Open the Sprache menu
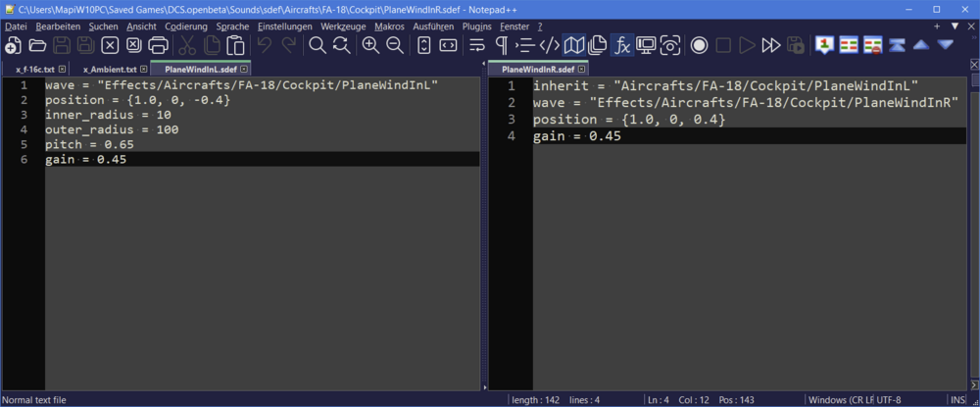Screen dimensions: 980x407 (x=232, y=26)
